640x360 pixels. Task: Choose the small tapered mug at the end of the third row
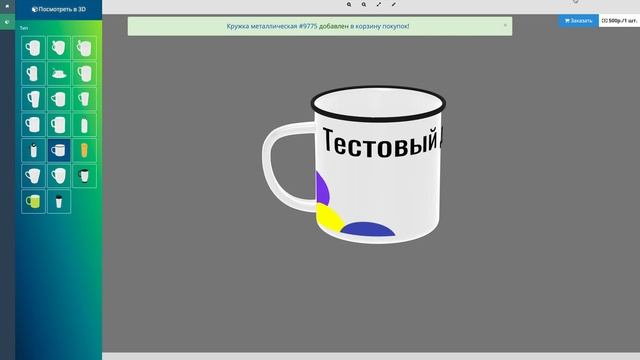tap(84, 99)
